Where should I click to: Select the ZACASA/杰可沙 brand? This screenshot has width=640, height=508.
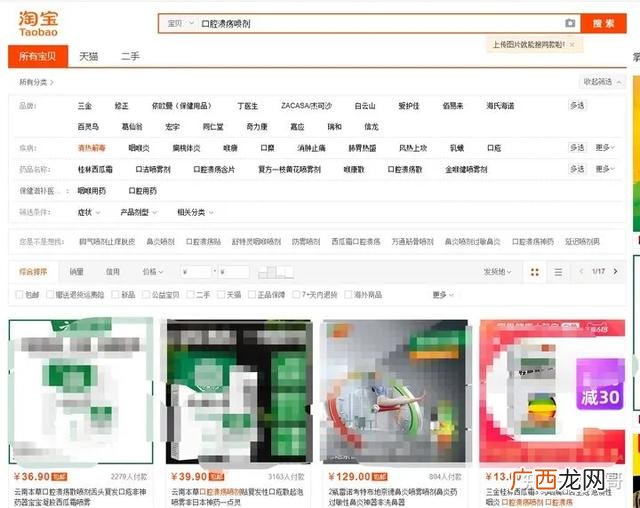point(306,106)
